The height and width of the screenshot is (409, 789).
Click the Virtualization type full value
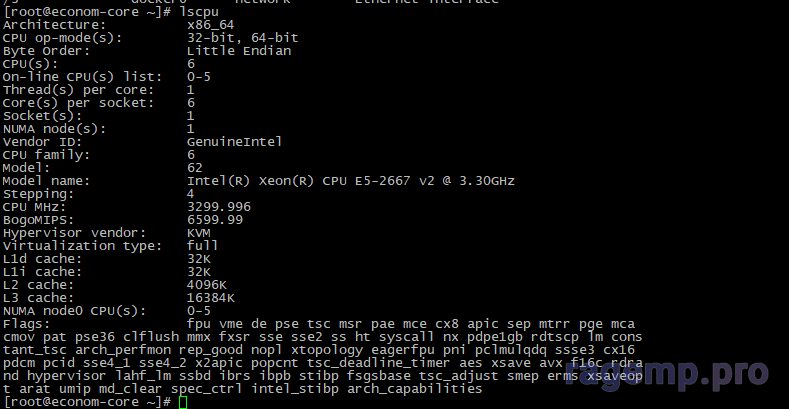[203, 246]
